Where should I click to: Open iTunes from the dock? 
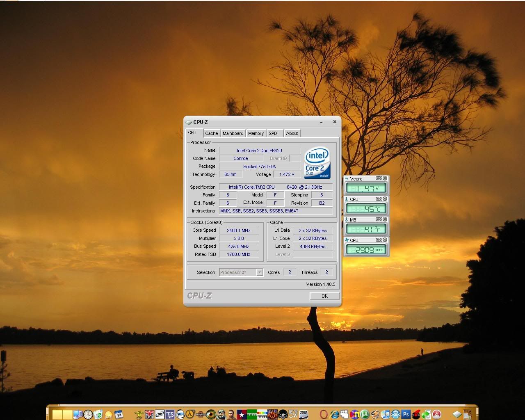[x=386, y=414]
